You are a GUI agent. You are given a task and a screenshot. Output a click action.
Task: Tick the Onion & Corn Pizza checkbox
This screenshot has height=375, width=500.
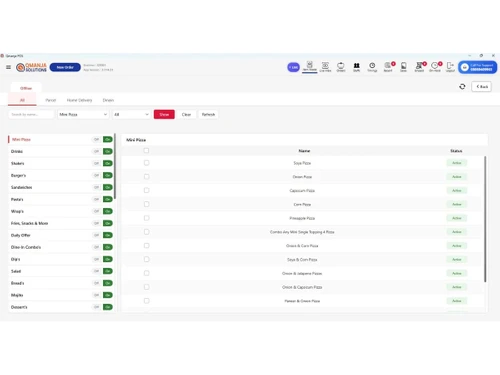[146, 246]
